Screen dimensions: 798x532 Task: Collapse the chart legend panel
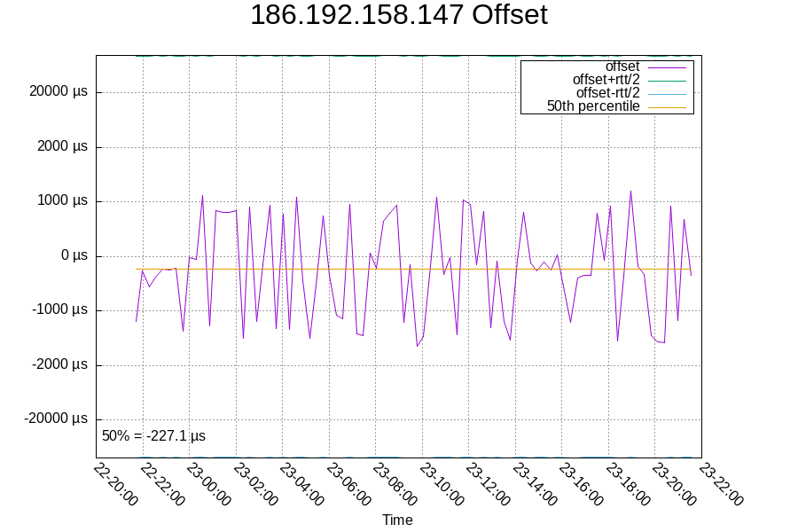(609, 85)
